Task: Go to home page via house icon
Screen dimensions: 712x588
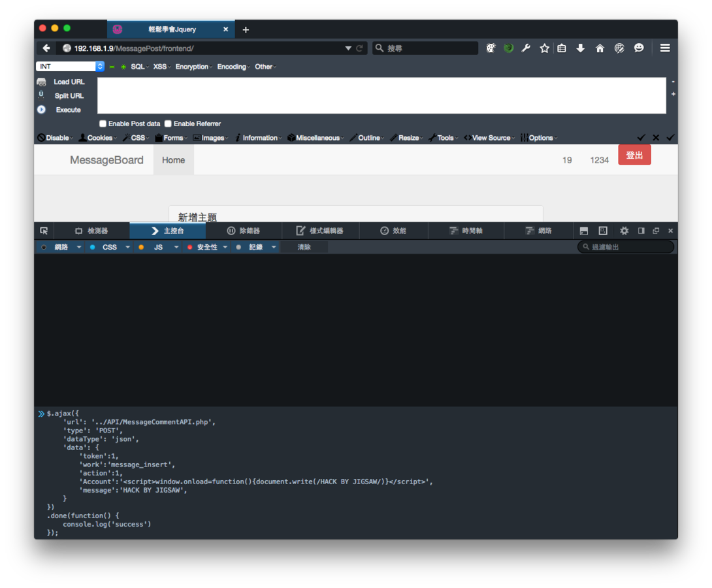Action: point(600,48)
